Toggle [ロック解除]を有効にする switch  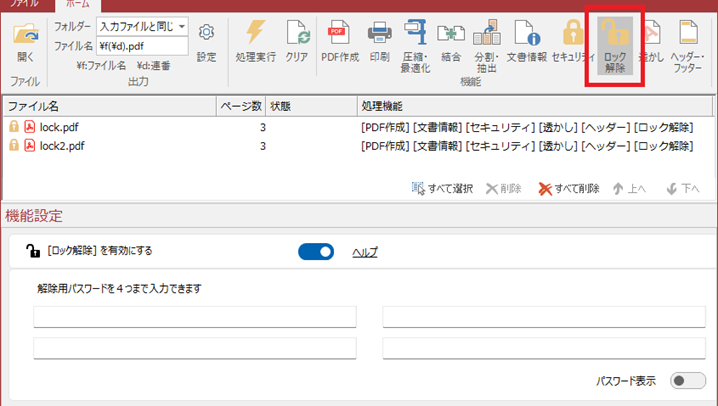pyautogui.click(x=316, y=252)
